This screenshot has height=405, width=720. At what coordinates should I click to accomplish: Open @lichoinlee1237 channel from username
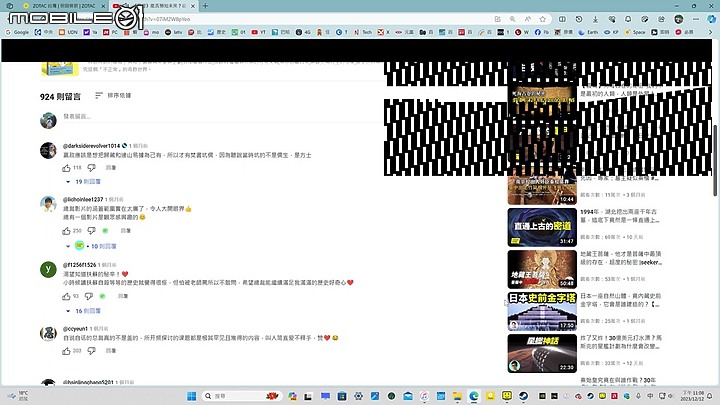[83, 199]
